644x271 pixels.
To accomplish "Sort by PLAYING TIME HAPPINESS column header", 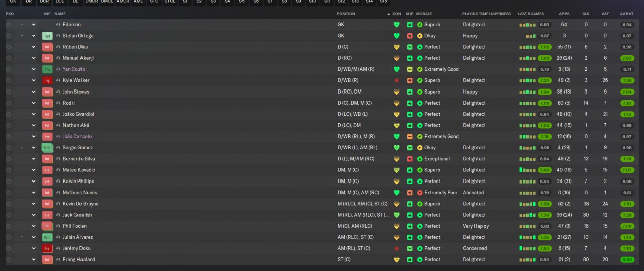I will 487,14.
